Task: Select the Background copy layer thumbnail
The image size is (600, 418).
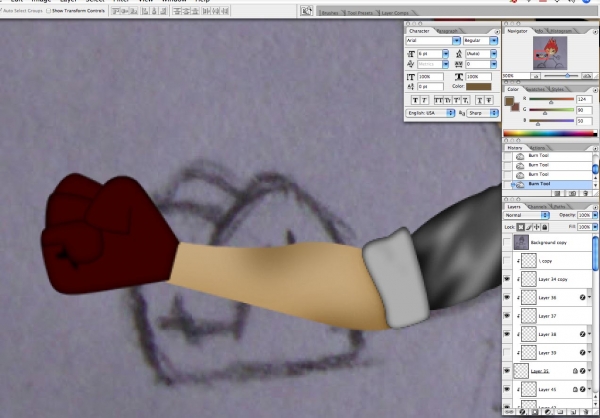Action: [x=521, y=242]
